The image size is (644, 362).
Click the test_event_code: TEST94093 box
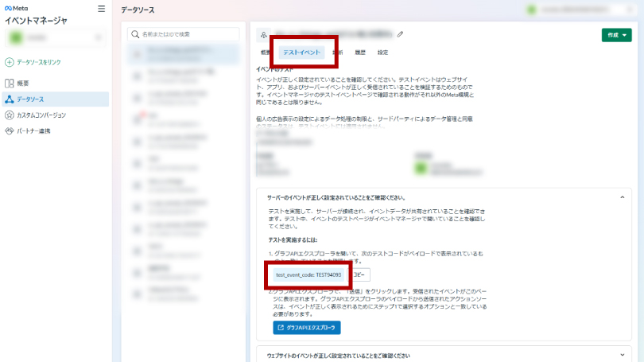click(x=308, y=274)
